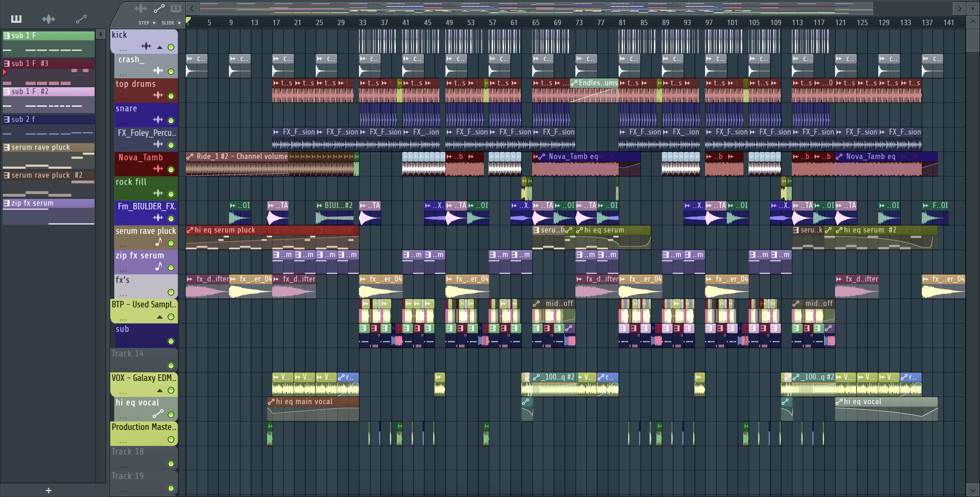Click the Fm_BIULDER_FX track waveform icon
980x497 pixels.
158,218
